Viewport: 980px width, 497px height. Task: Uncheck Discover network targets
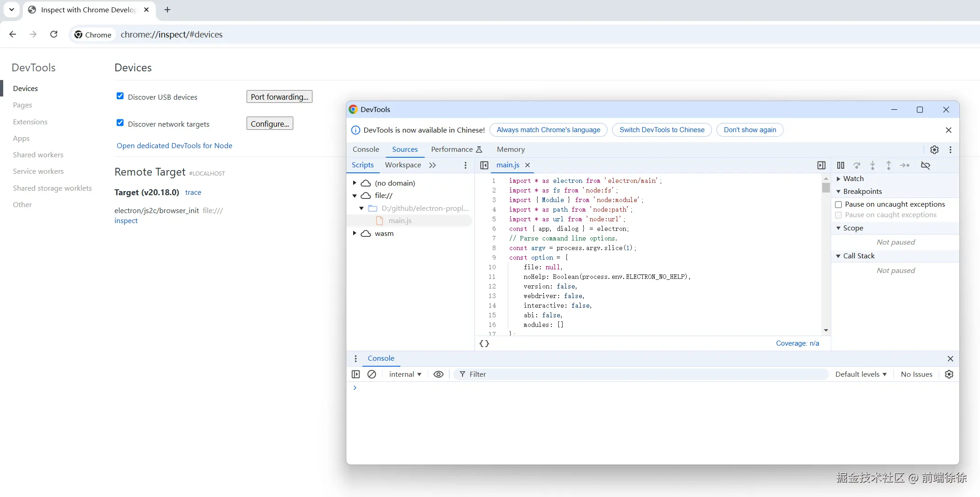click(120, 123)
